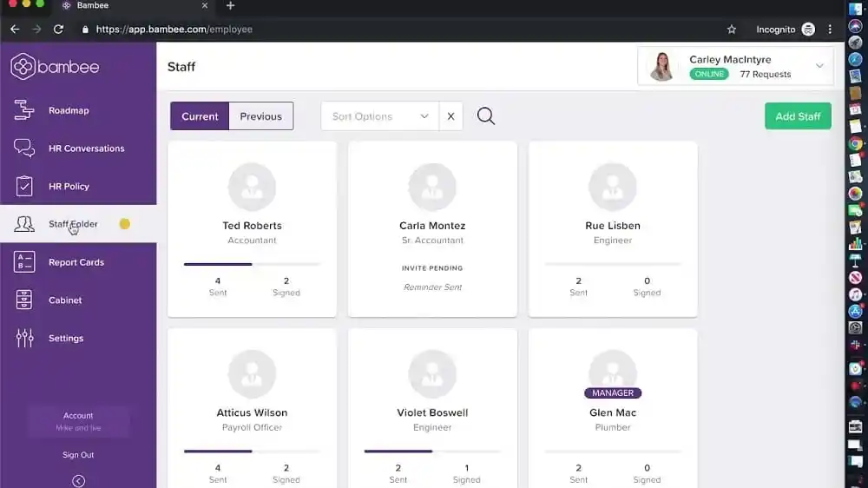The width and height of the screenshot is (868, 488).
Task: Click Ted Roberts' signing progress bar
Action: tap(252, 264)
